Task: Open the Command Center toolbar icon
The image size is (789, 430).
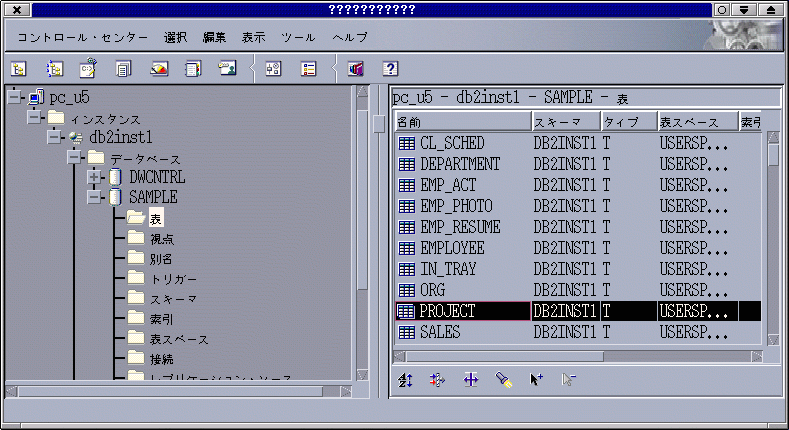Action: [x=87, y=69]
